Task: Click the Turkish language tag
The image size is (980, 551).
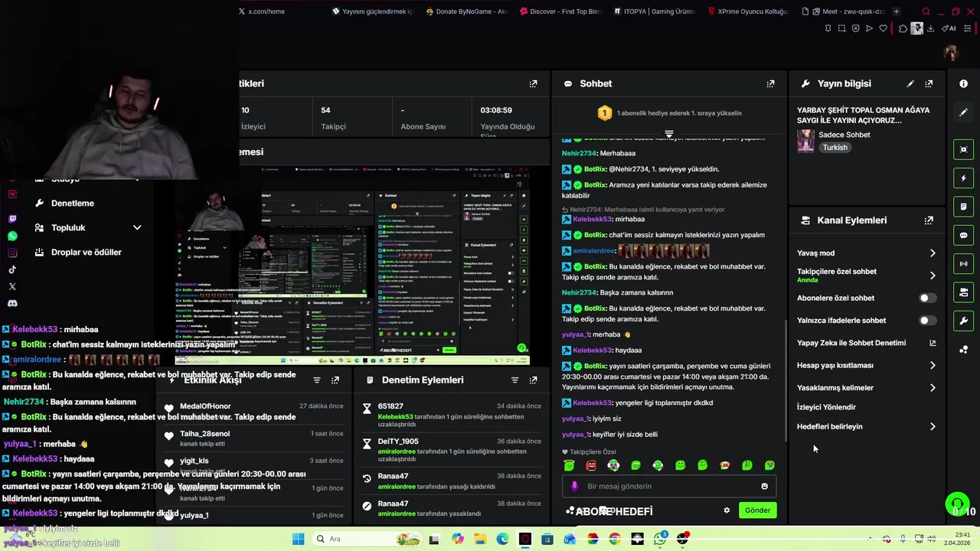Action: pos(835,148)
